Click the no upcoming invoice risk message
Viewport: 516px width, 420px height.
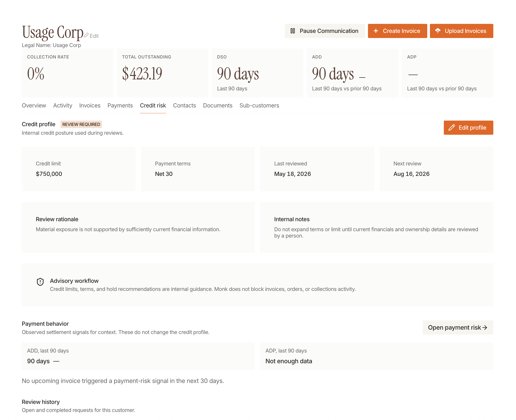pyautogui.click(x=123, y=381)
